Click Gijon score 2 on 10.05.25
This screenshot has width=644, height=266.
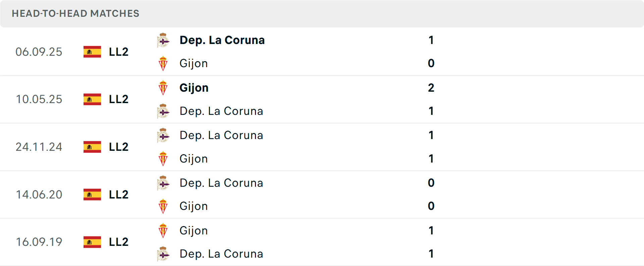pyautogui.click(x=431, y=88)
